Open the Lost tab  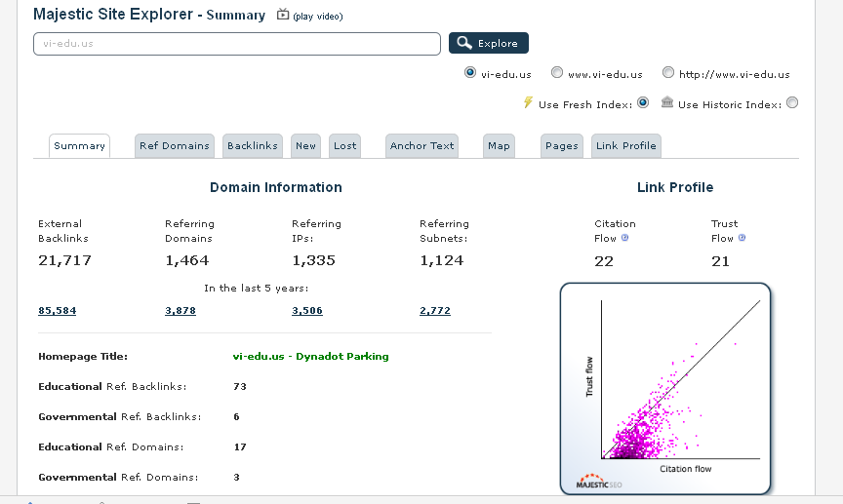pyautogui.click(x=344, y=145)
